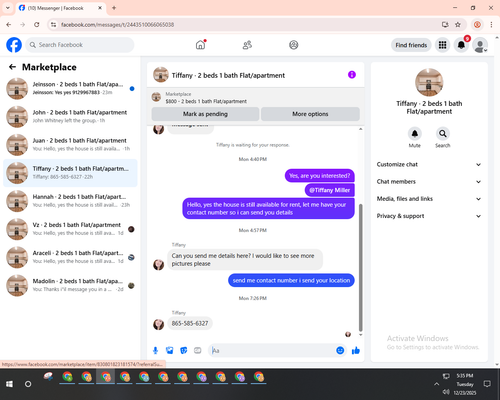Open the John 2 beds conversation
The height and width of the screenshot is (400, 500).
tap(70, 116)
